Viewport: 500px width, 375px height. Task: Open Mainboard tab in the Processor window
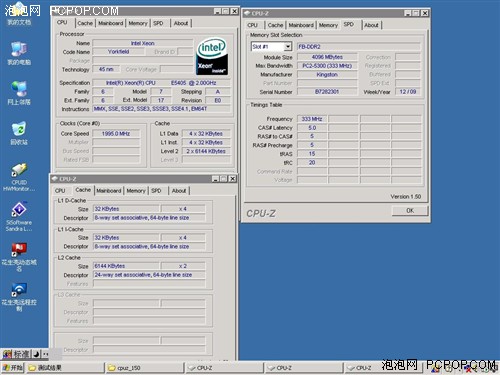coord(111,23)
